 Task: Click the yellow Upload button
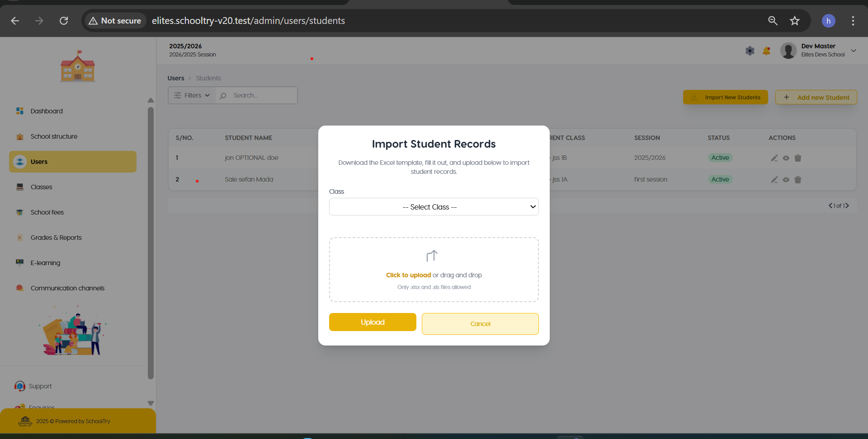[373, 322]
